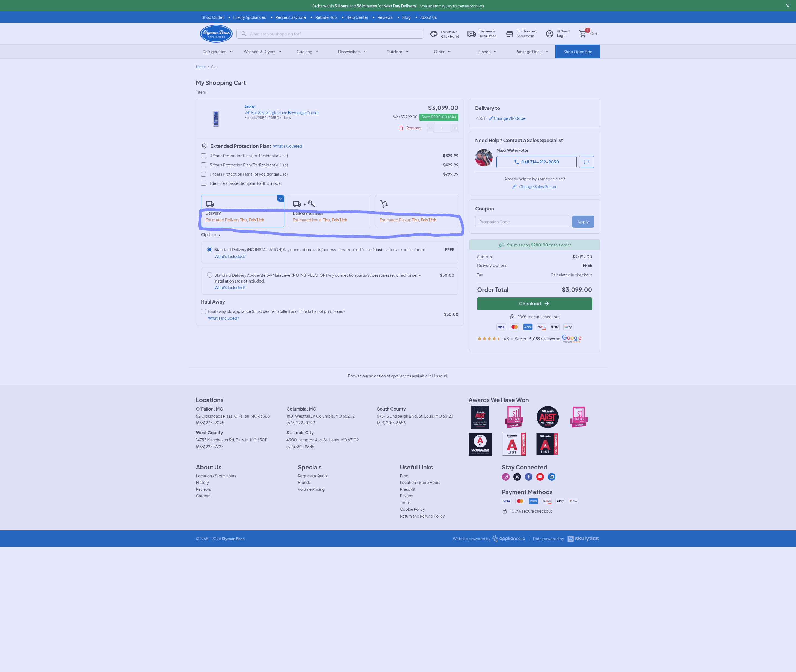
Task: Select Standard Delivery Above/Below Main Level option
Action: (209, 275)
